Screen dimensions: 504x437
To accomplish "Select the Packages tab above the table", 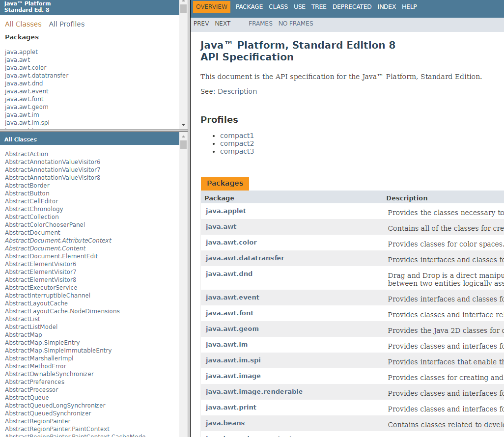I will pyautogui.click(x=225, y=184).
